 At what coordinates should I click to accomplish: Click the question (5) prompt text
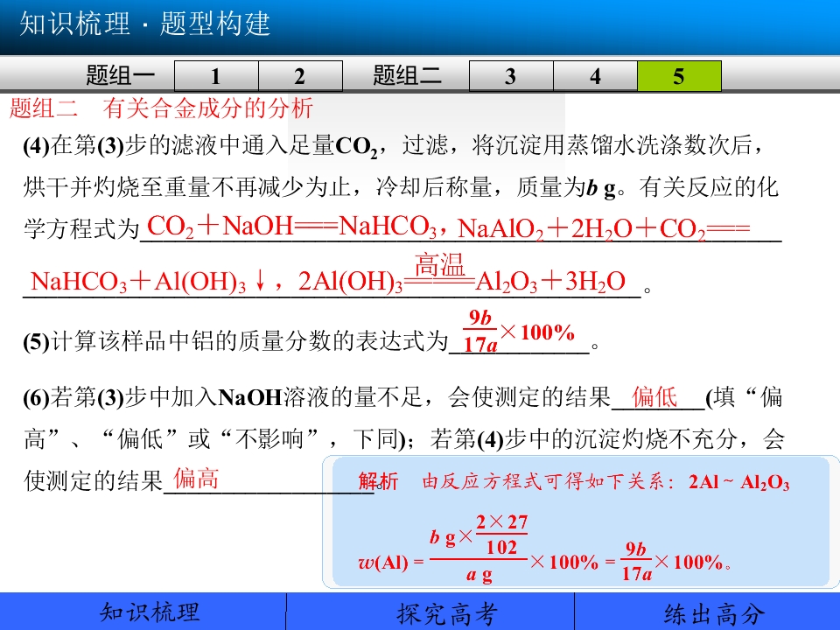pos(235,340)
